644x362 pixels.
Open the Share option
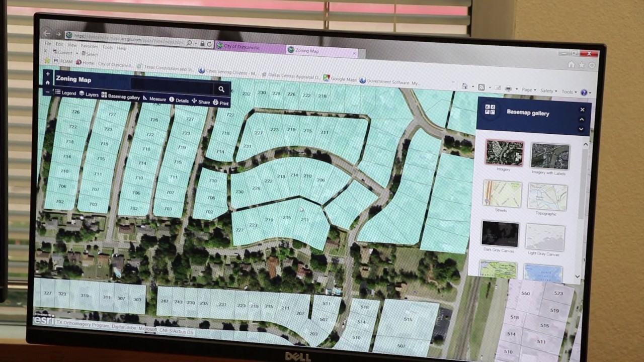click(201, 102)
